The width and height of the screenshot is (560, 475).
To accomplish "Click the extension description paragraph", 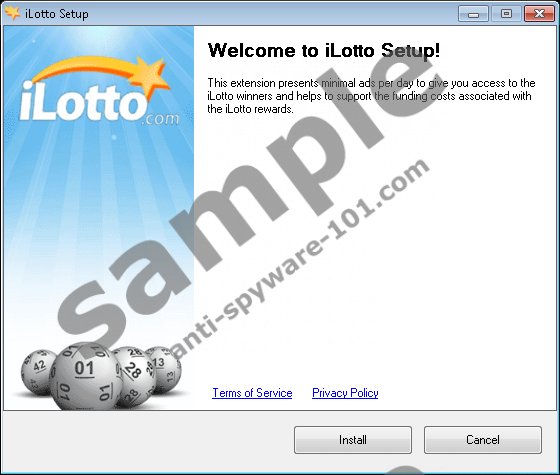I will [371, 96].
